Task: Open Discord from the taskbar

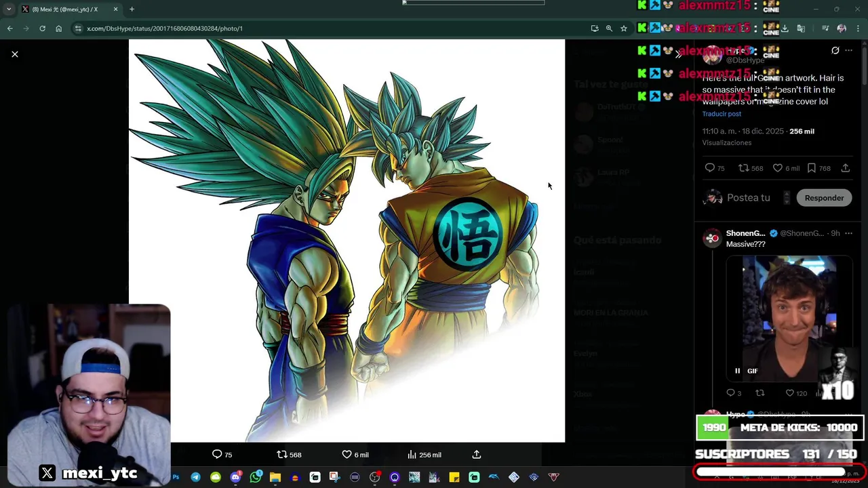Action: point(235,477)
